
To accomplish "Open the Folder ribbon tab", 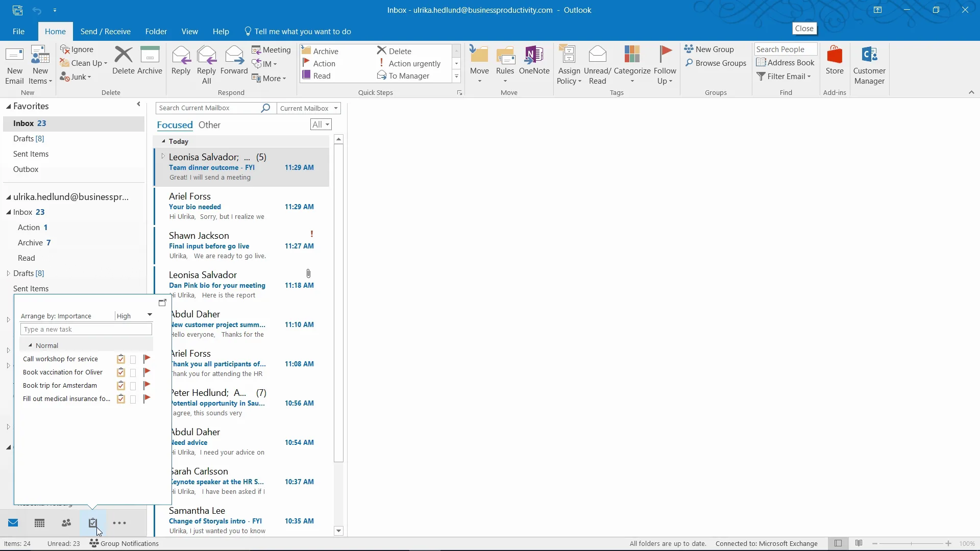I will (x=156, y=32).
